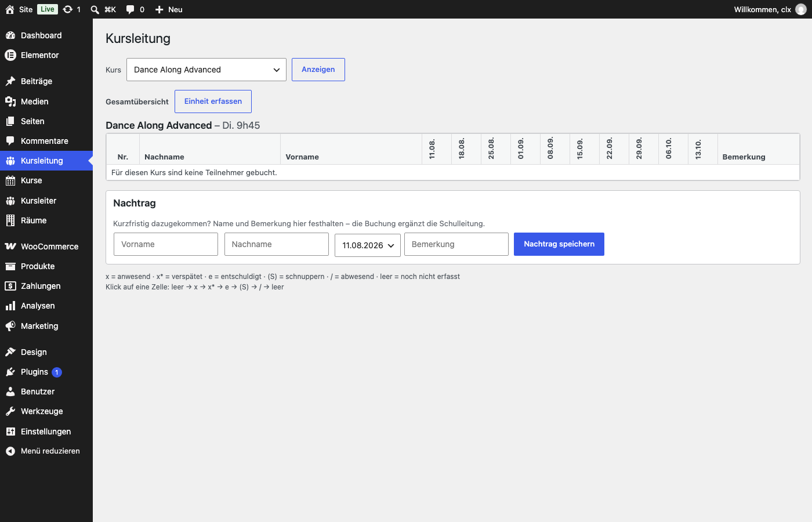Screen dimensions: 812x522
Task: Open the comments bubble in admin bar
Action: click(x=135, y=9)
